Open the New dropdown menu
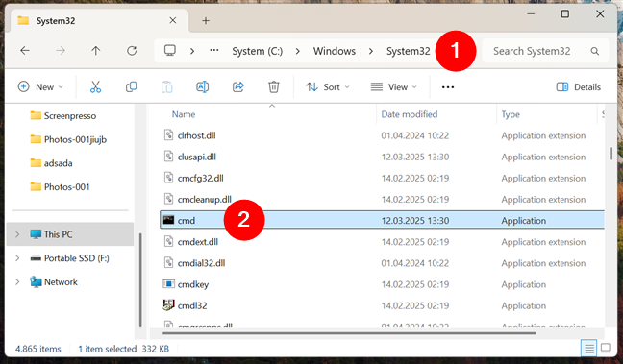 click(x=40, y=87)
